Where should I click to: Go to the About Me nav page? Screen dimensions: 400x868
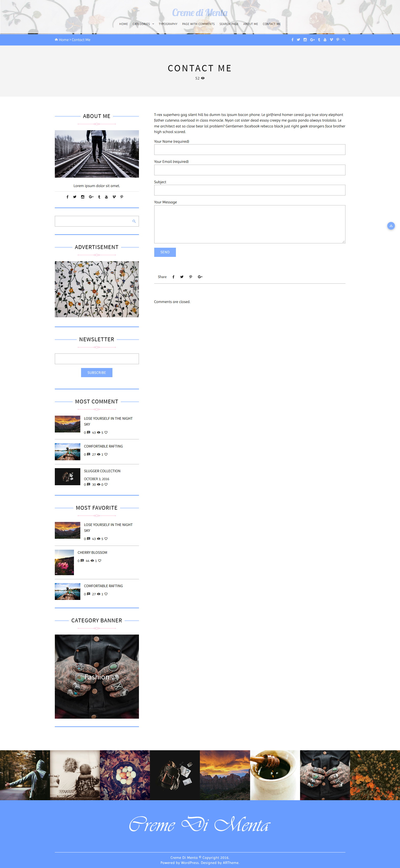(x=250, y=24)
